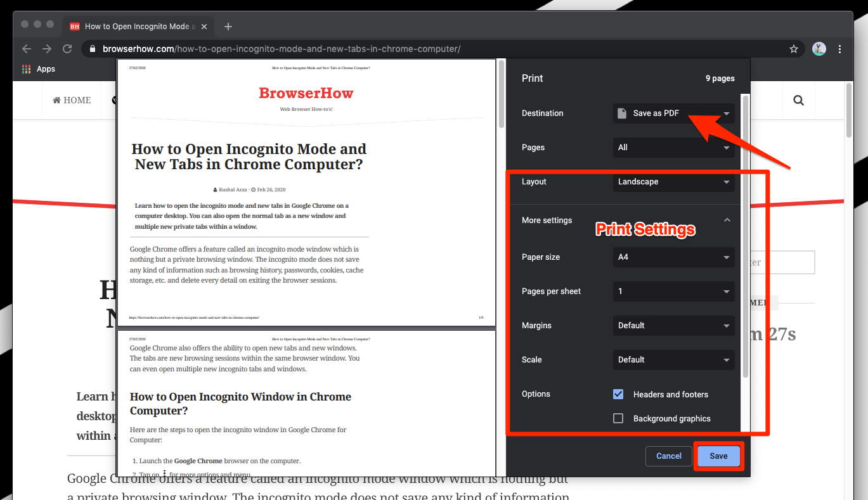The height and width of the screenshot is (500, 868).
Task: Open the Margins dropdown set to Default
Action: coord(674,326)
